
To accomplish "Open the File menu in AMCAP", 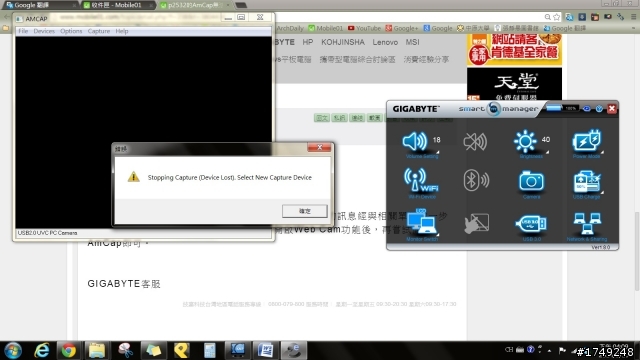I will point(23,31).
